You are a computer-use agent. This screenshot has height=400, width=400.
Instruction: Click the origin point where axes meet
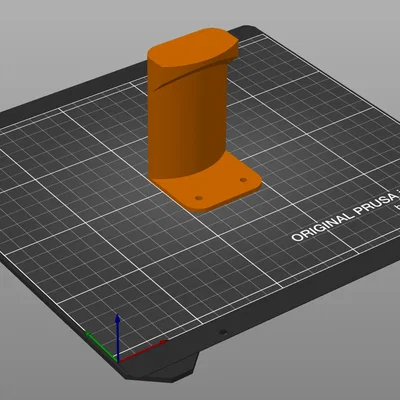(117, 360)
